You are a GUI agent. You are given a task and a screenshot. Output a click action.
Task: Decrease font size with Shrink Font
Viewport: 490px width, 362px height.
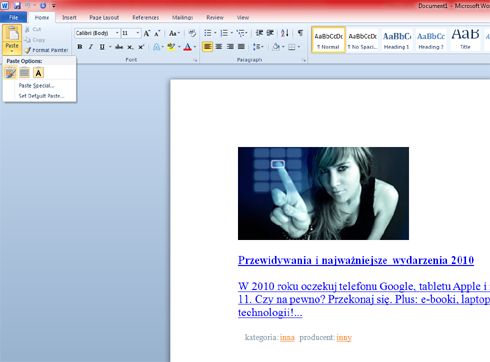[157, 33]
